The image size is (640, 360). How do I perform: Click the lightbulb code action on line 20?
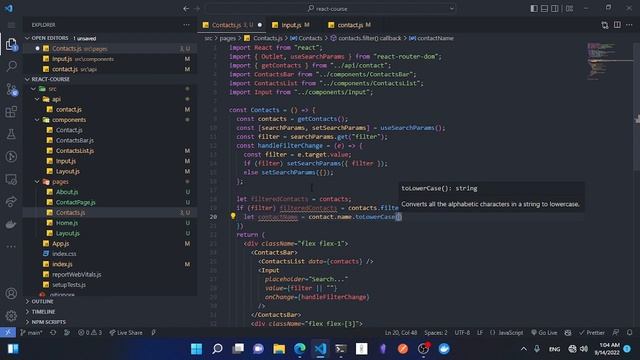point(233,216)
